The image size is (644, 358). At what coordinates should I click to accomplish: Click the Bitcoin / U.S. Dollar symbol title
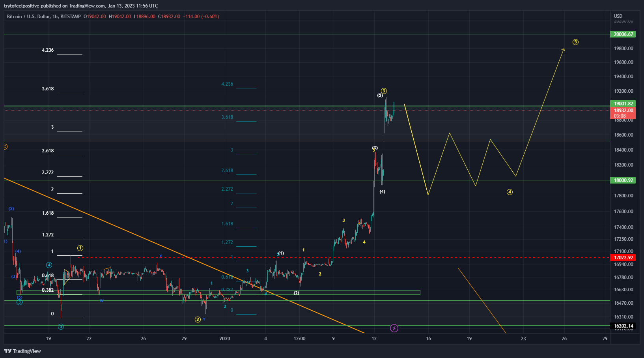28,17
